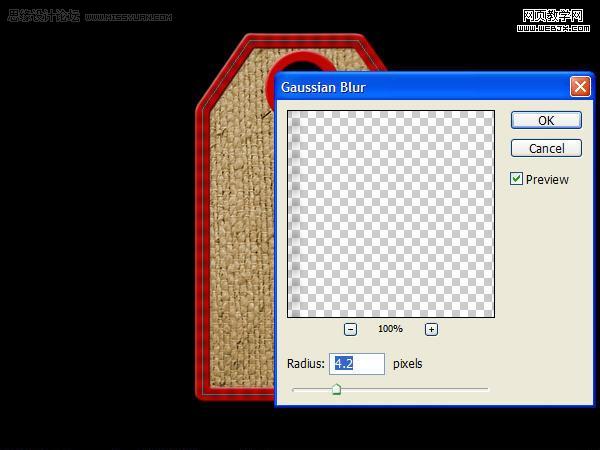Click the 100% zoom level label

[390, 329]
